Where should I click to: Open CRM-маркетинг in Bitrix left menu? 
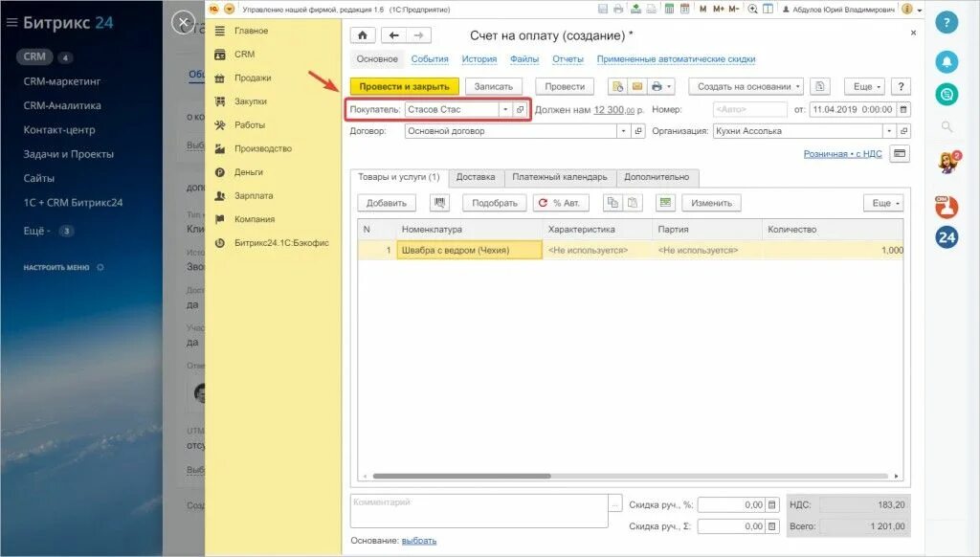point(61,81)
